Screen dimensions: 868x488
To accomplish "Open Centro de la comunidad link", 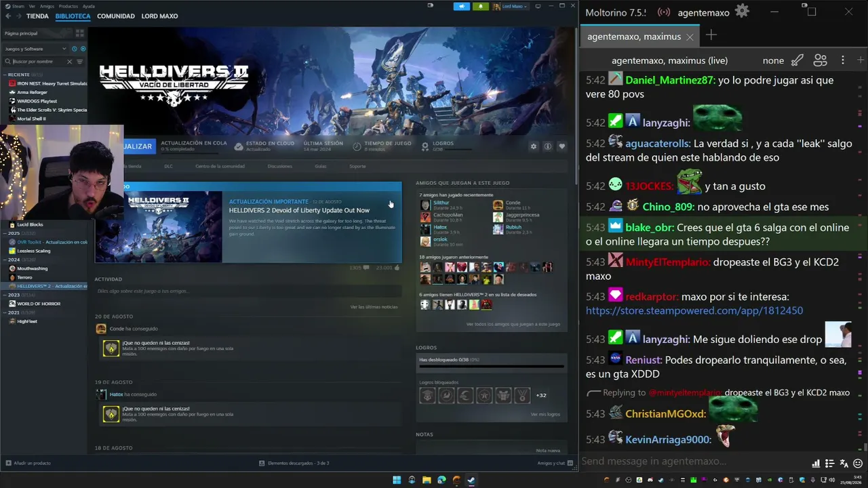I will pos(220,166).
